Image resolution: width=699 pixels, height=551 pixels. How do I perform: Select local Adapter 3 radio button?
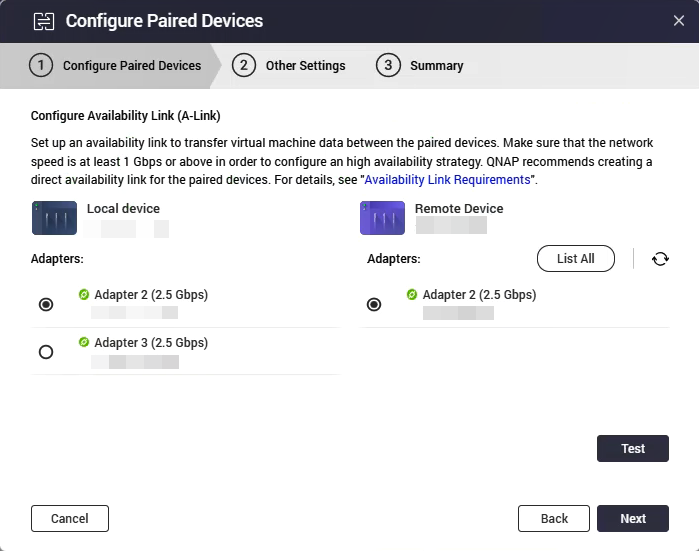pyautogui.click(x=46, y=352)
